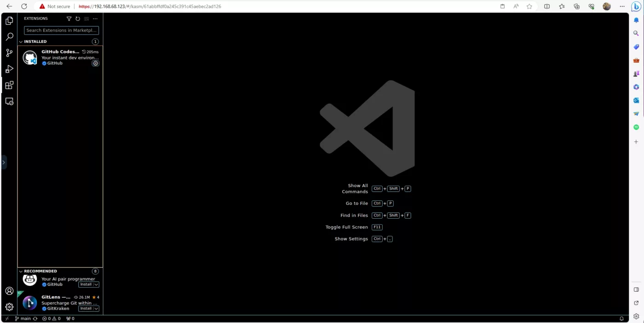The height and width of the screenshot is (323, 644).
Task: Select GitLens recommended extension entry
Action: coord(60,303)
